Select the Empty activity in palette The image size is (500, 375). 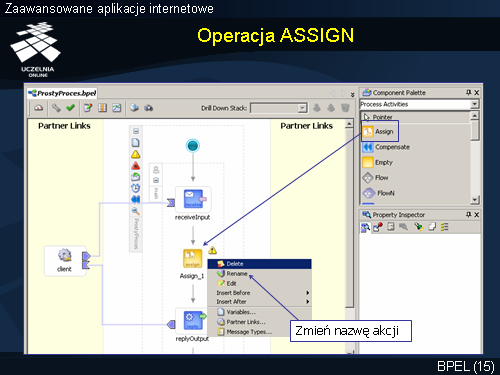[377, 162]
